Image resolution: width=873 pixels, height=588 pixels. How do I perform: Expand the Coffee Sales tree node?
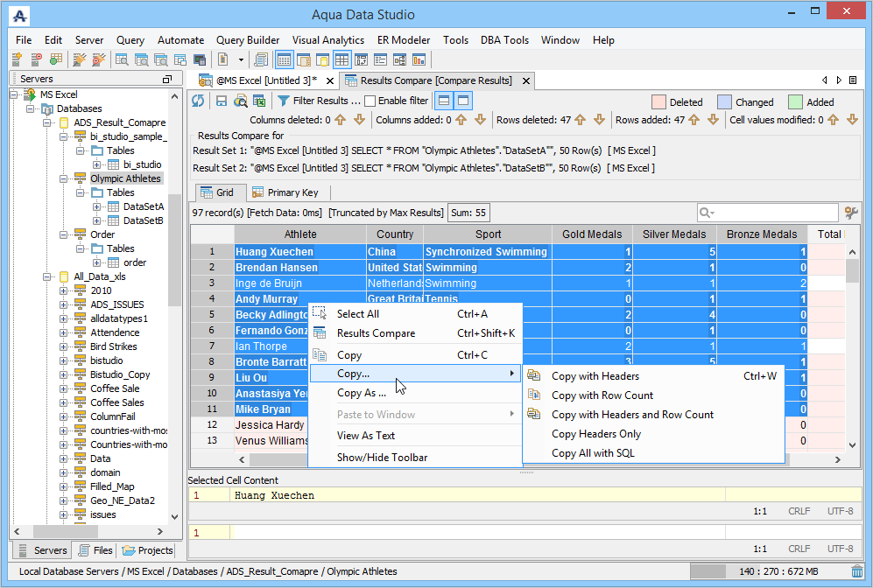(x=64, y=402)
